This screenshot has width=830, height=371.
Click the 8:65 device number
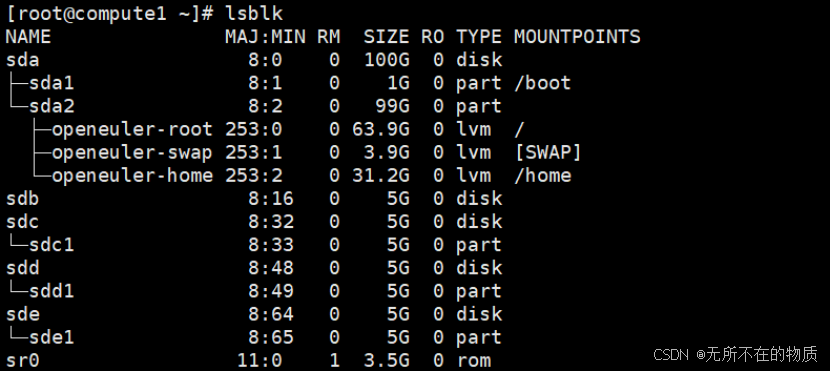pos(271,338)
